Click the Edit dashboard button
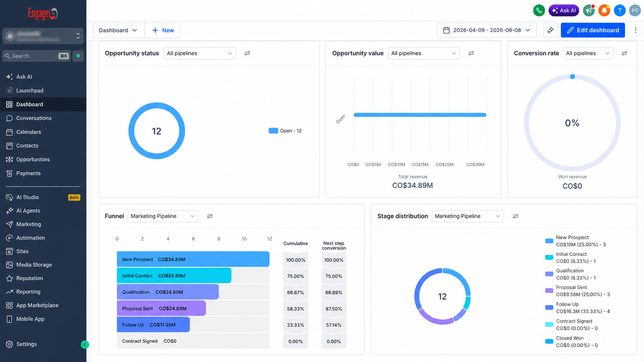 593,30
